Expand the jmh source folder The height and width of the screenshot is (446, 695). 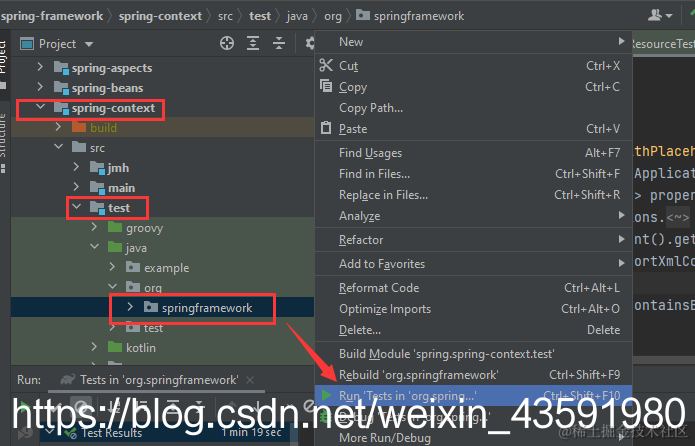[x=76, y=167]
